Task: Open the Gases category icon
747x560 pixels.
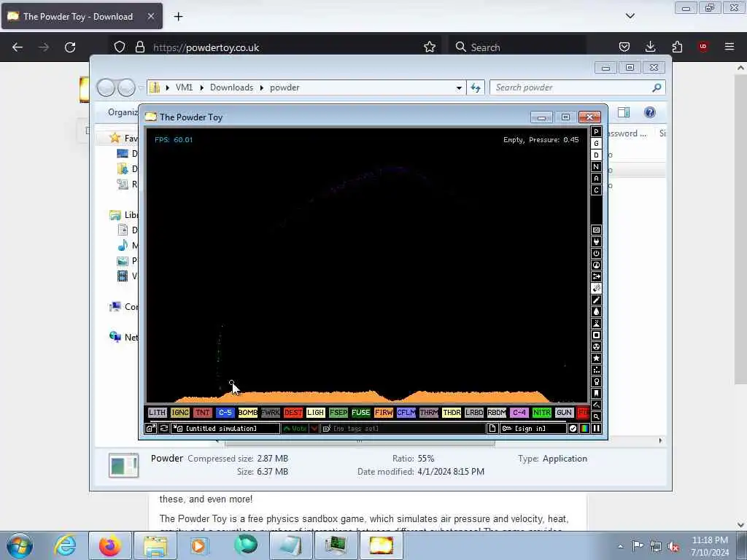Action: 596,300
